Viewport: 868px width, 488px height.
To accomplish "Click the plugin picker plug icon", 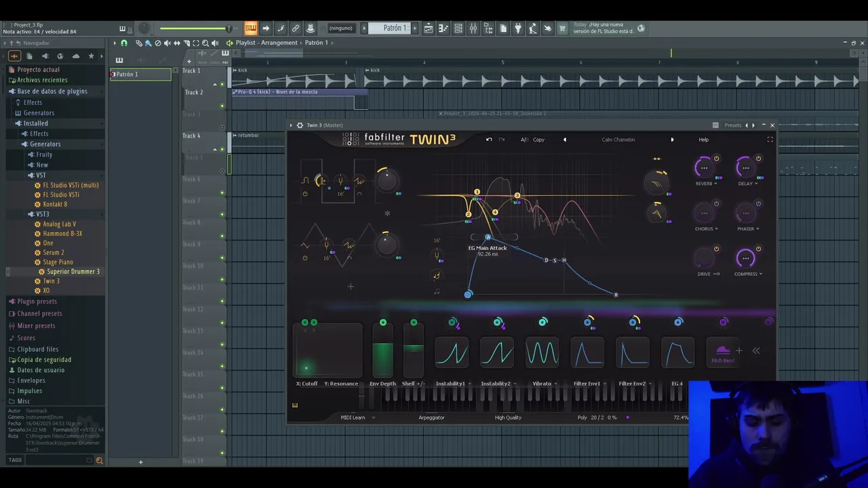I will point(518,28).
